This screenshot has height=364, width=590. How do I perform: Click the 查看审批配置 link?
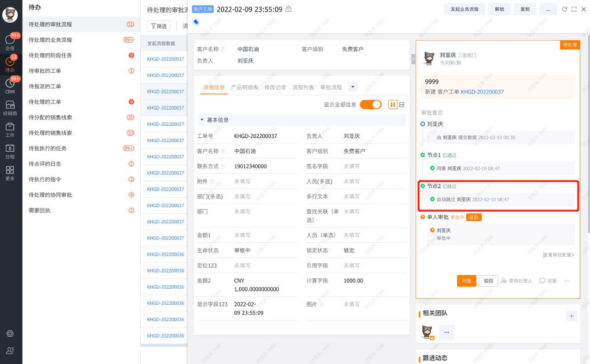click(x=559, y=255)
